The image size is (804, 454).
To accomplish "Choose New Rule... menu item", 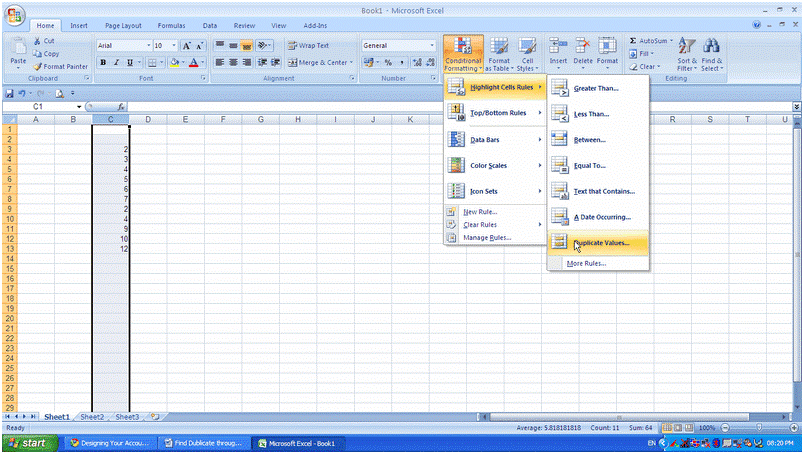I will [495, 212].
